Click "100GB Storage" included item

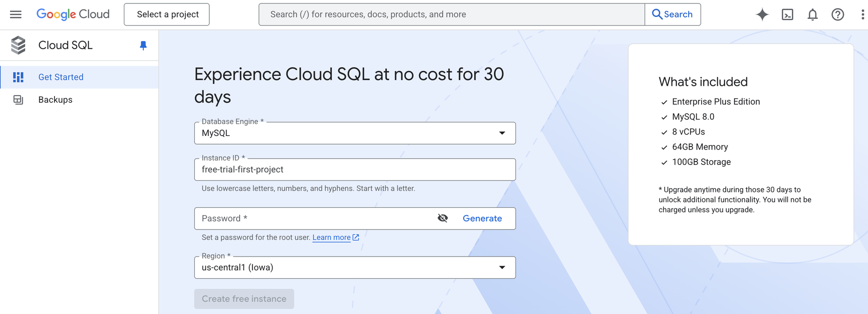[x=702, y=162]
